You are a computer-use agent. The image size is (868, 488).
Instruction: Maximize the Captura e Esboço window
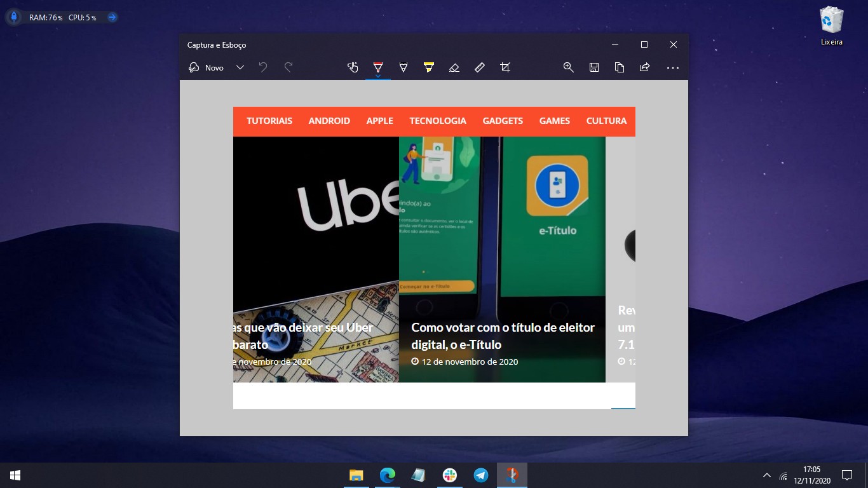click(x=644, y=44)
